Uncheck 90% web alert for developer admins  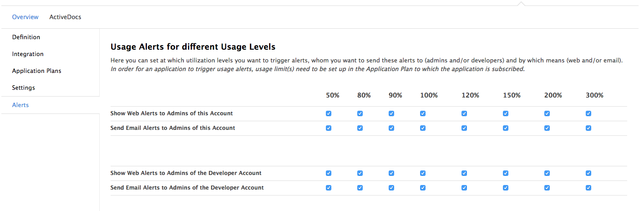(391, 173)
